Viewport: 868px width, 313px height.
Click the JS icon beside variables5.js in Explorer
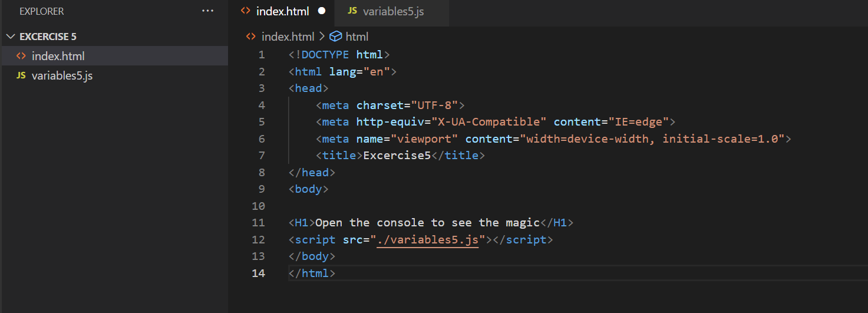pyautogui.click(x=21, y=75)
